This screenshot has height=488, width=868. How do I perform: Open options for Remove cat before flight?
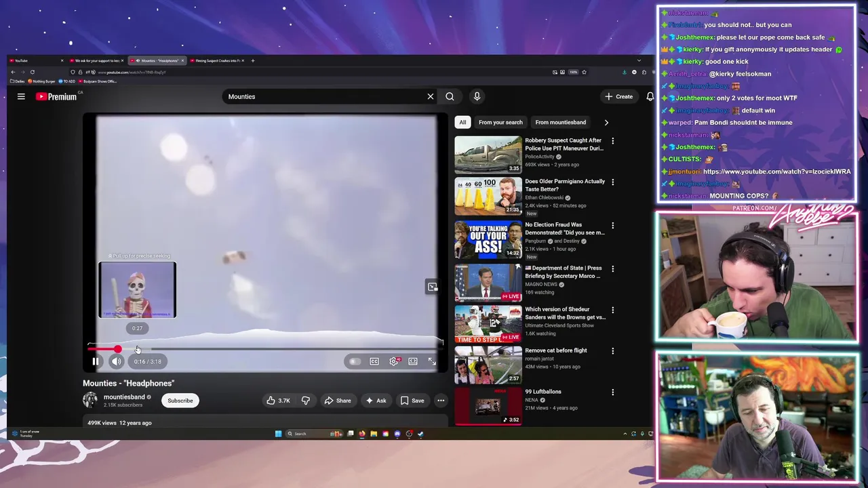[612, 351]
